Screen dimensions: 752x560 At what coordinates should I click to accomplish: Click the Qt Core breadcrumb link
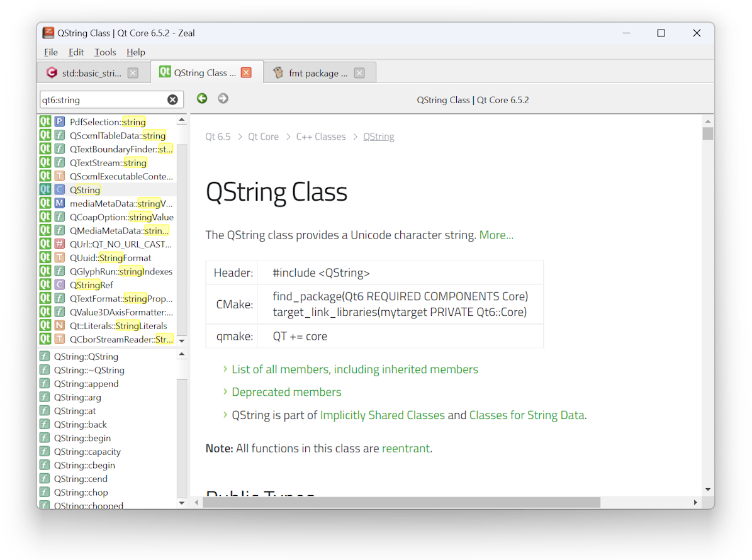coord(263,136)
